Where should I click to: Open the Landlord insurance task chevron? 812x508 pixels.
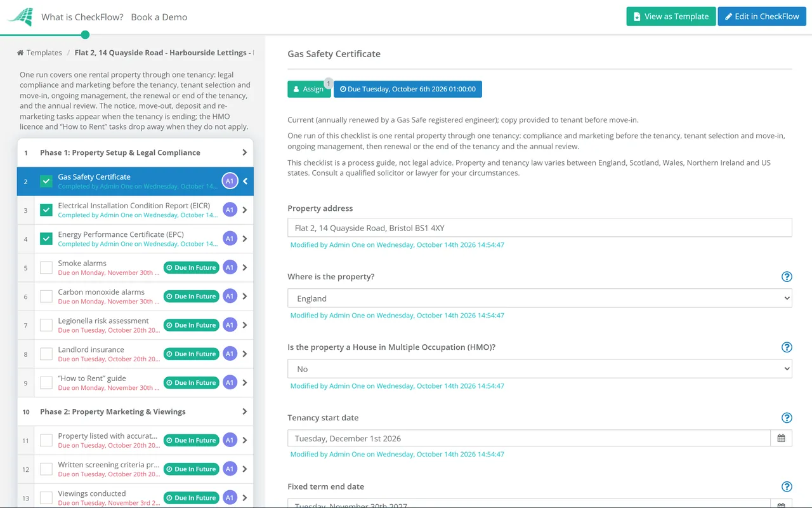245,354
